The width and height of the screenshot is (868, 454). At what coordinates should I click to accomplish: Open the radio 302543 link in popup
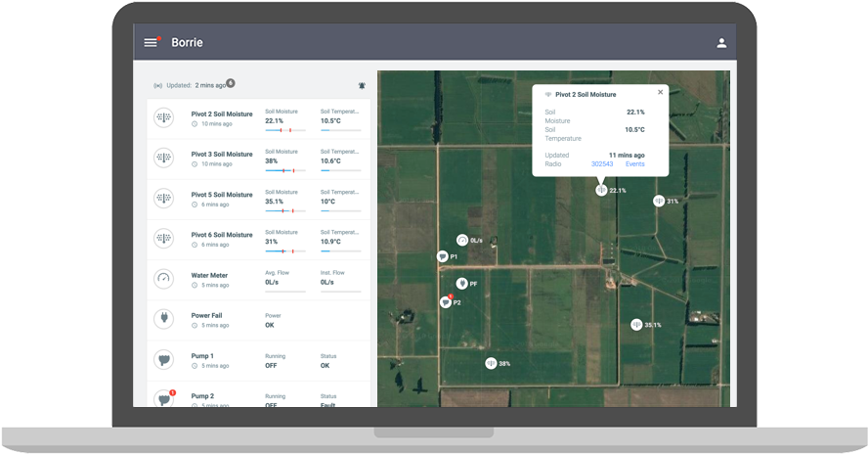pos(602,164)
